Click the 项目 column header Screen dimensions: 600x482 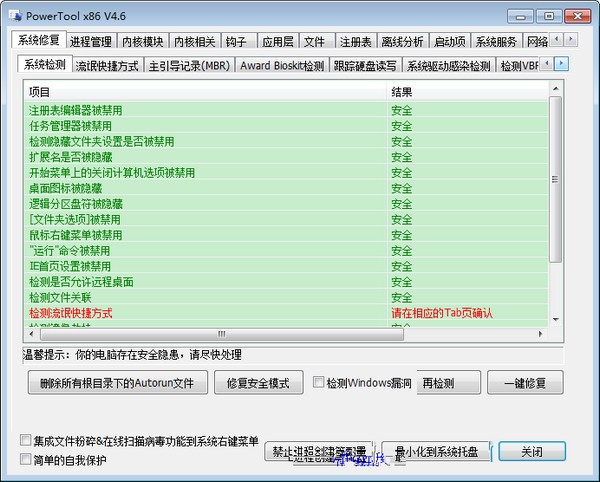click(205, 92)
